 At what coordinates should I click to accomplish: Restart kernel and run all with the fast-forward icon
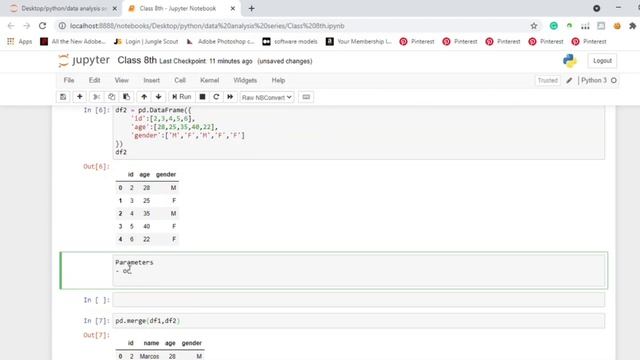click(230, 97)
